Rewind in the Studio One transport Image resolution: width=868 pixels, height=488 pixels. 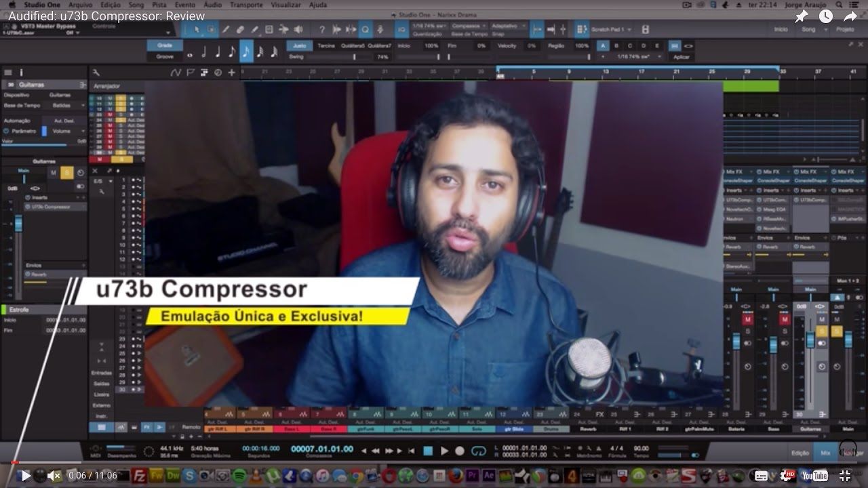(x=375, y=451)
